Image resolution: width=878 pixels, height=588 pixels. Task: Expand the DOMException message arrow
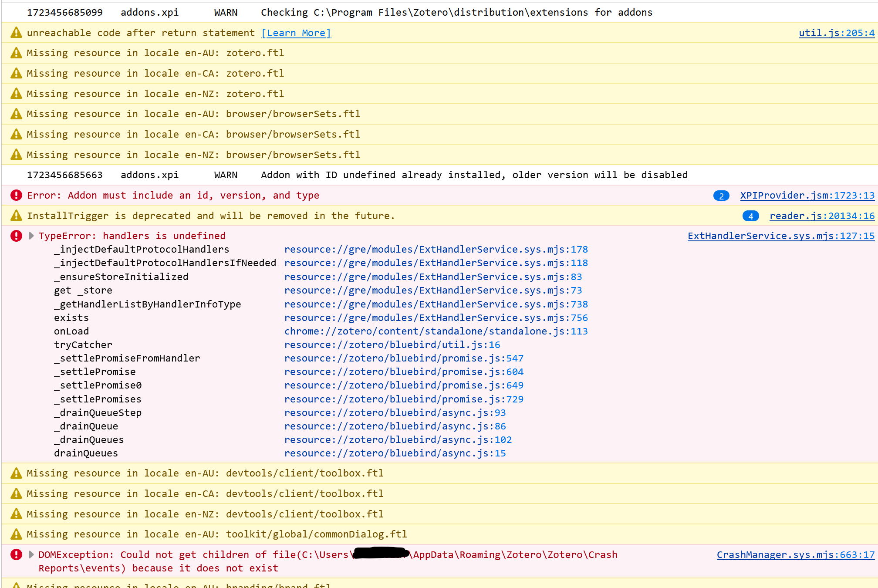pos(31,554)
